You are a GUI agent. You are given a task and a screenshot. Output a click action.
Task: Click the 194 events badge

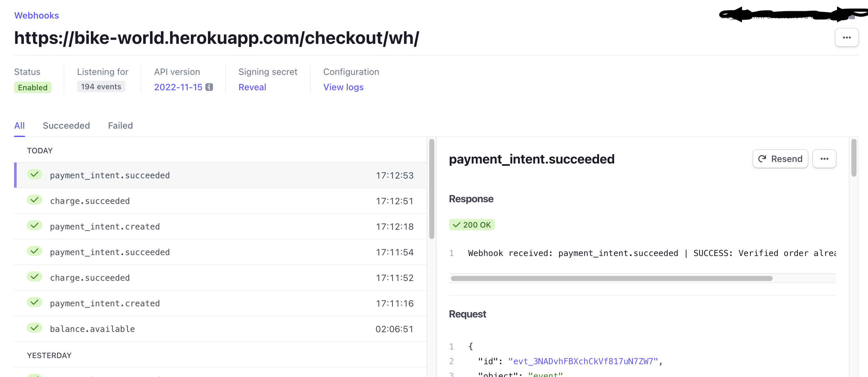click(x=101, y=87)
